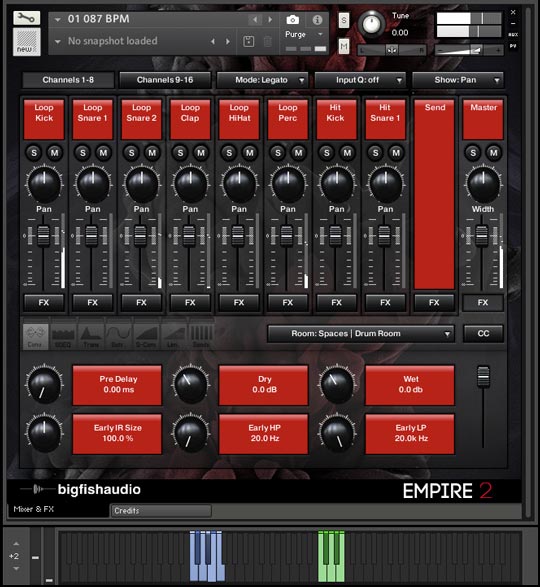Shift keyboard octave down arrow
This screenshot has width=540, height=587.
pos(16,569)
